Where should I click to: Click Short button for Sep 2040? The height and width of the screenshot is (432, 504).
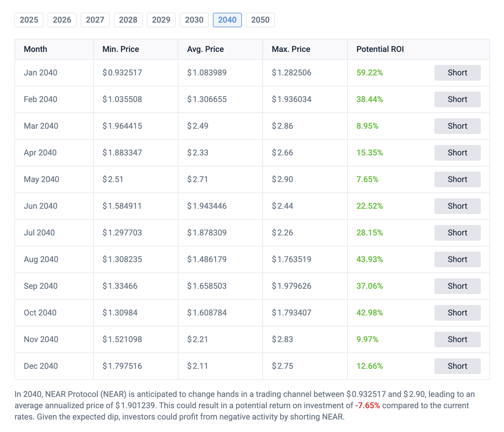tap(457, 286)
